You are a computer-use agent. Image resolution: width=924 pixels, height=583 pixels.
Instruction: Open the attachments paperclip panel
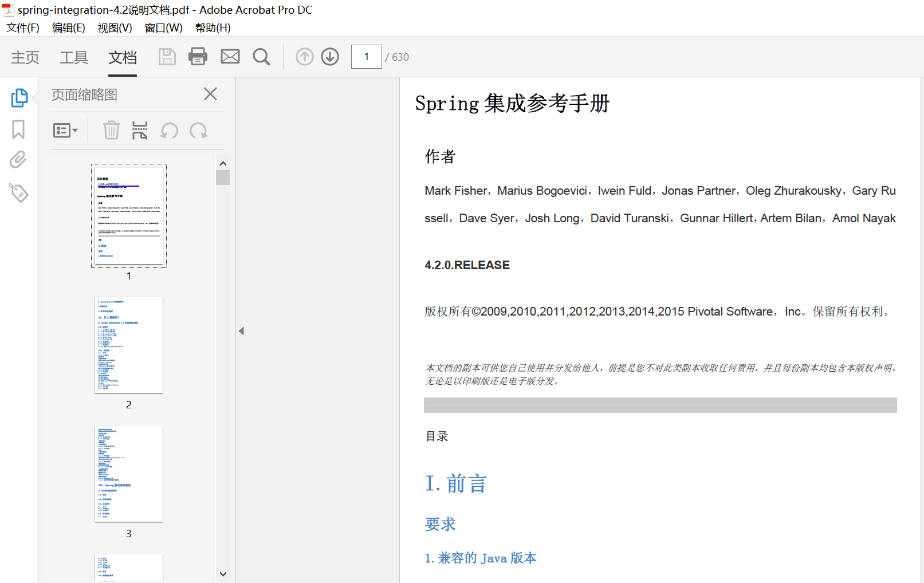[18, 160]
